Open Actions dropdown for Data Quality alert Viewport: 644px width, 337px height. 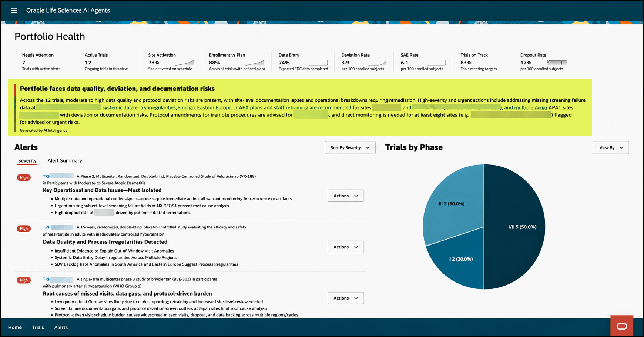tap(346, 247)
